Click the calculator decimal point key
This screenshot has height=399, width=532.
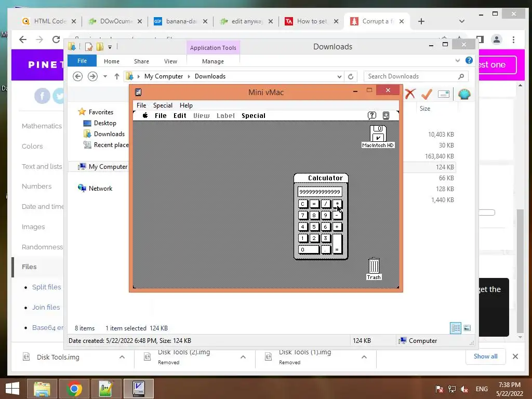coord(326,249)
